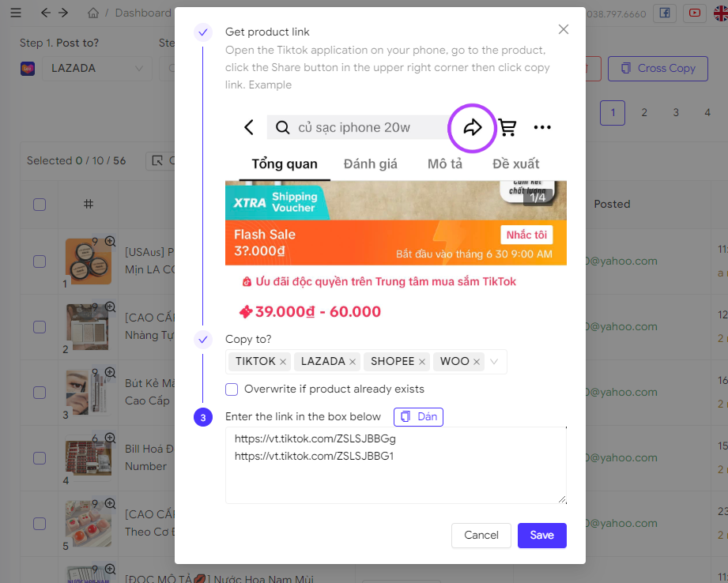The width and height of the screenshot is (728, 583).
Task: Select the checkbox for product row 5
Action: 40,524
